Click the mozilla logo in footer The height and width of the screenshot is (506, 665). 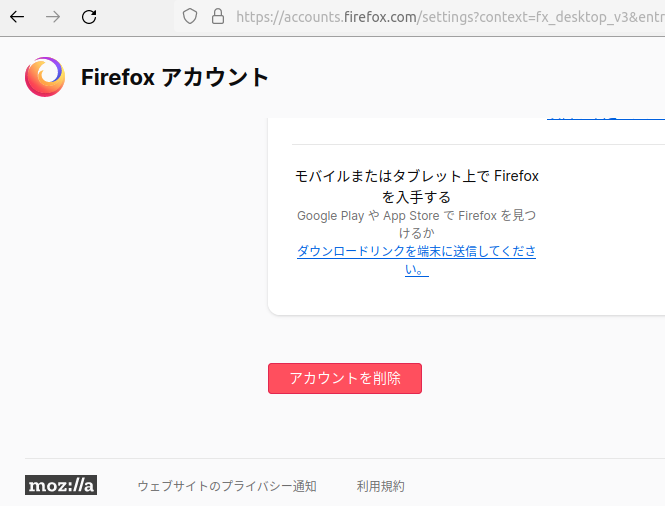61,486
